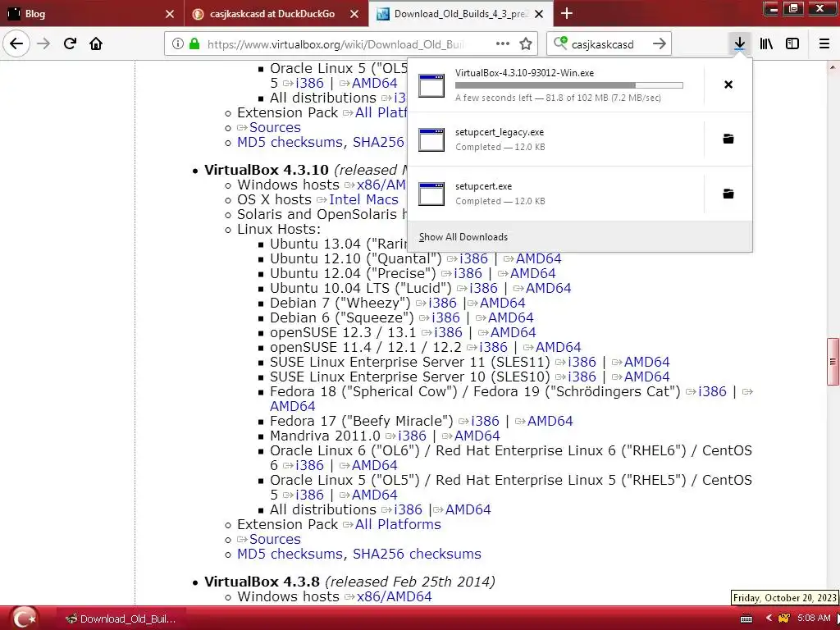Open Fedora 18/19 i386 link

(x=712, y=392)
